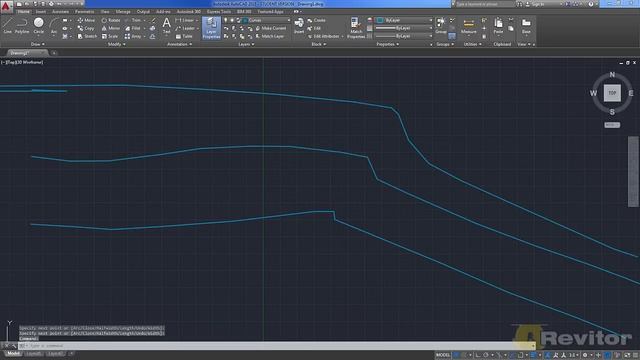Click the viewport controls label Top 2D Wireframe
Image resolution: width=640 pixels, height=360 pixels.
pos(22,62)
